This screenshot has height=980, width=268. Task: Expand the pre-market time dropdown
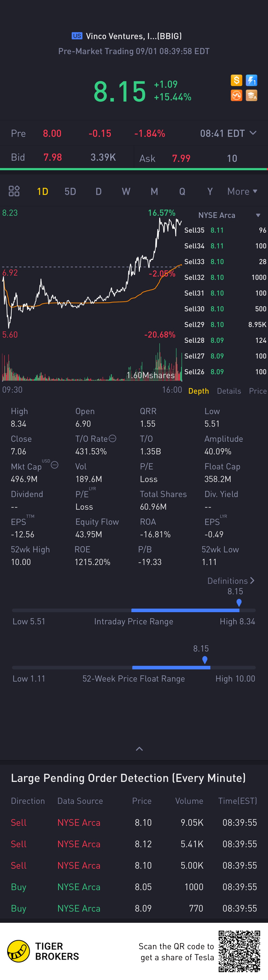tap(253, 133)
